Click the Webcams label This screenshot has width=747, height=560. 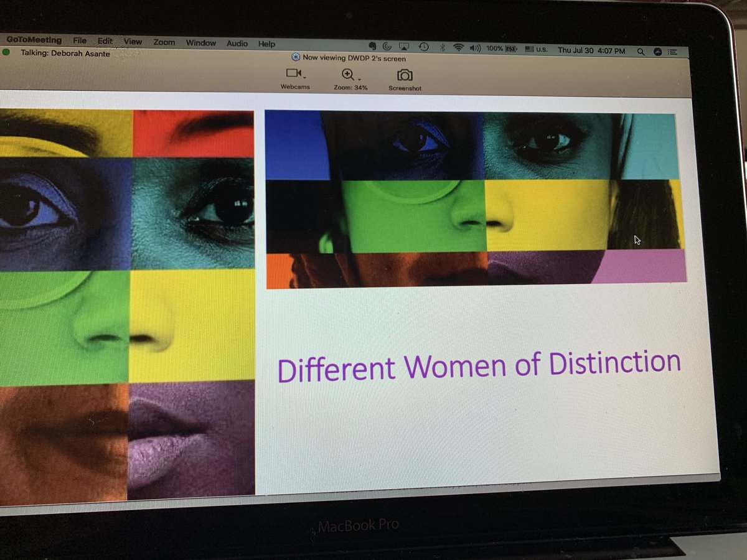point(295,86)
